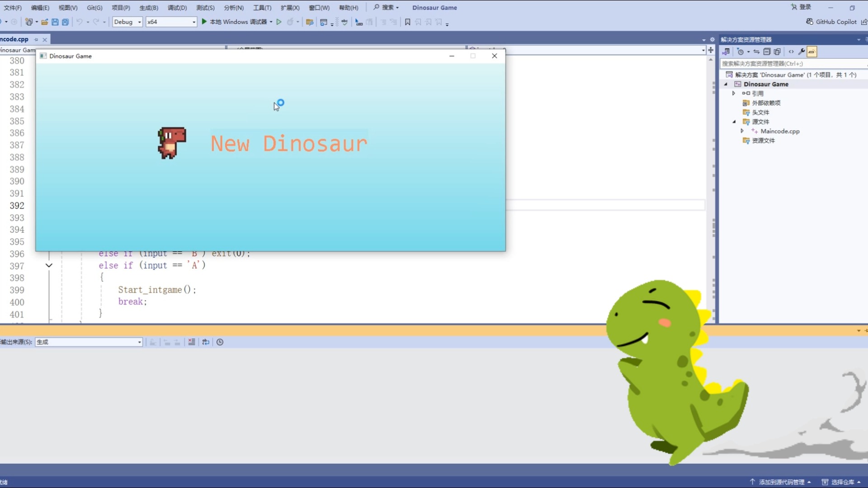Open the x64 platform dropdown
The width and height of the screenshot is (868, 488).
[x=171, y=22]
